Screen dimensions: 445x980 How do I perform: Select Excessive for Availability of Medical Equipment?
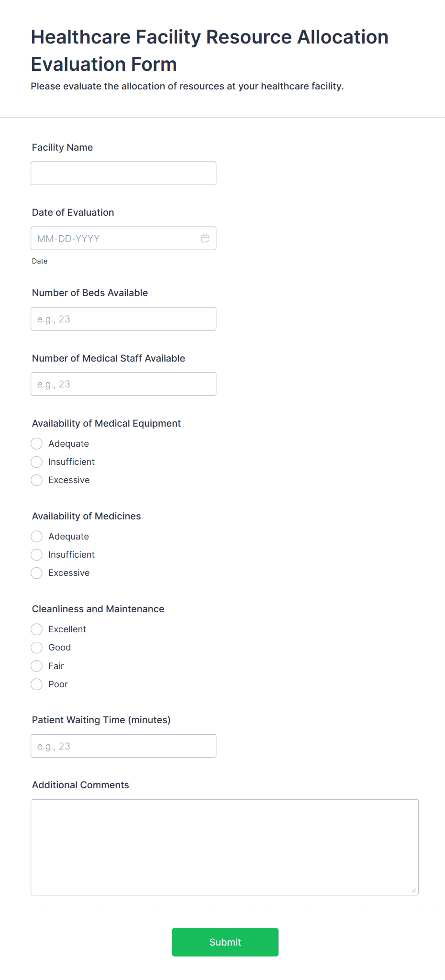coord(36,480)
